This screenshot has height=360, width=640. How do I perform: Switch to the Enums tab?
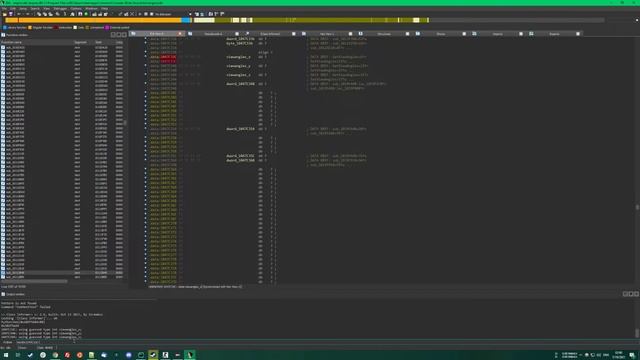pos(440,34)
